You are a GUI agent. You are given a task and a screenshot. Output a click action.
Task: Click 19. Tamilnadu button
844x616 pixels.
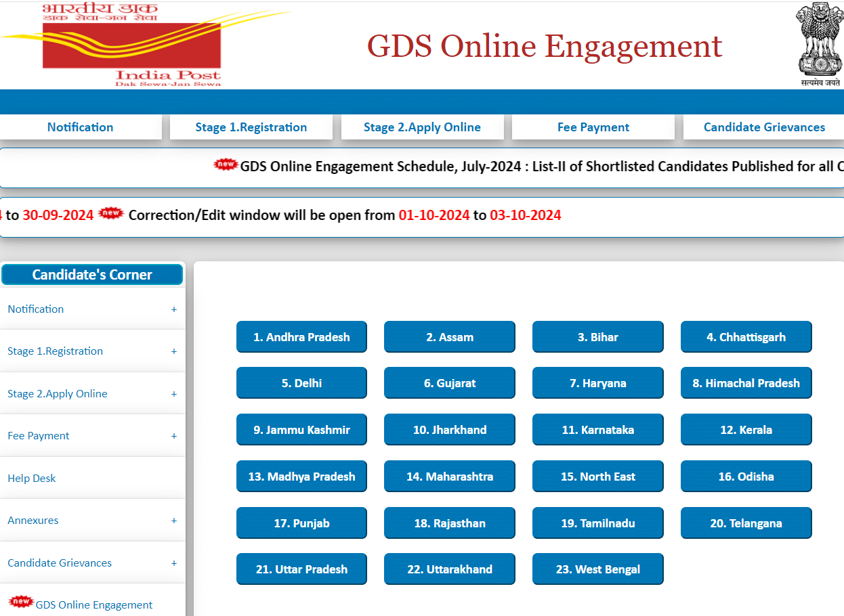598,523
